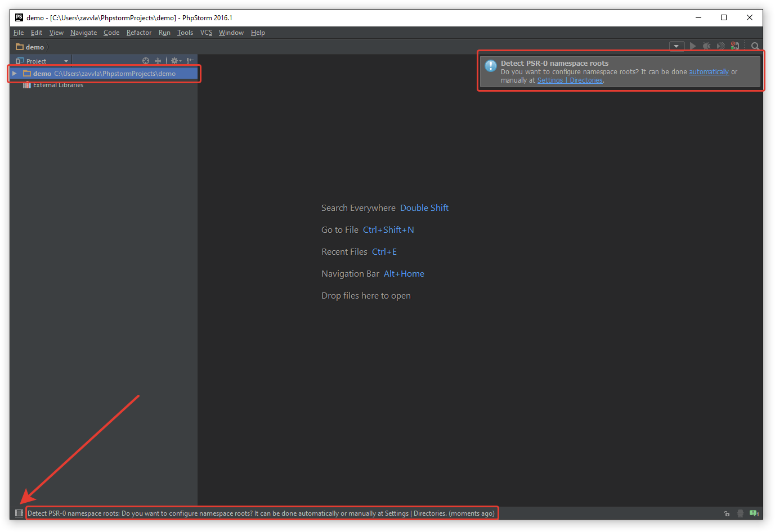Toggle listening for PHP debug connections

click(x=735, y=46)
